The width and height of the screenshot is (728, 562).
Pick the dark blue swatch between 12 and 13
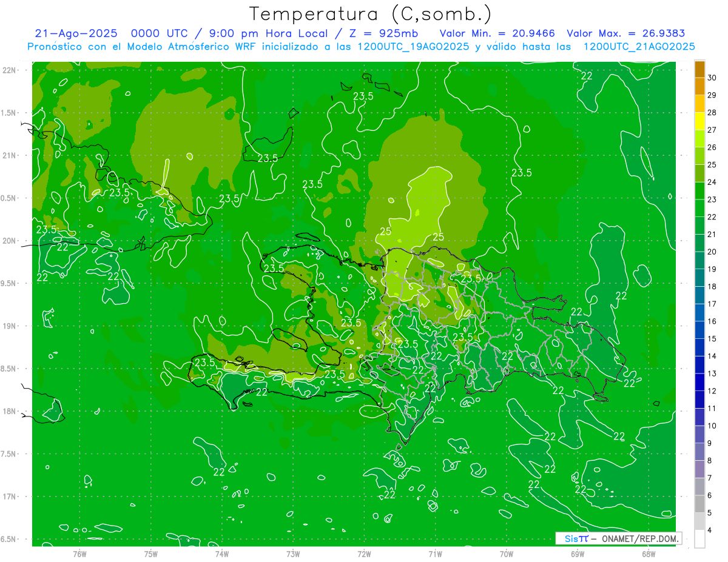coord(699,382)
